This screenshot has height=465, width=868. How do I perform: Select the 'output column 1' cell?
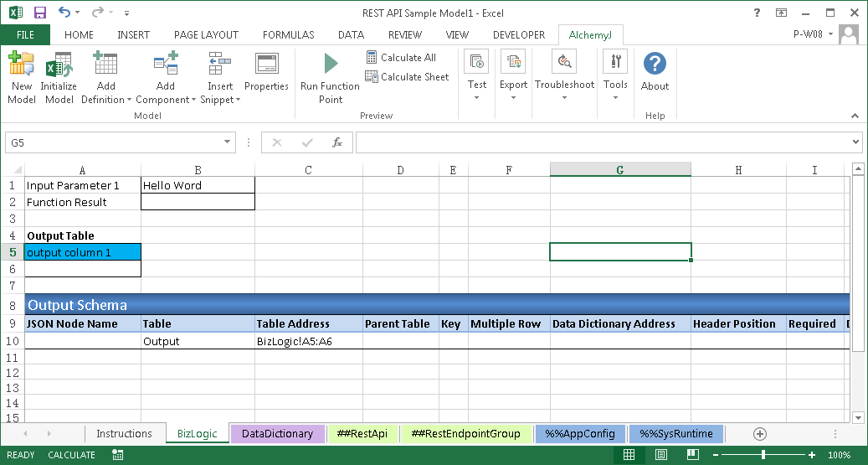pos(83,252)
